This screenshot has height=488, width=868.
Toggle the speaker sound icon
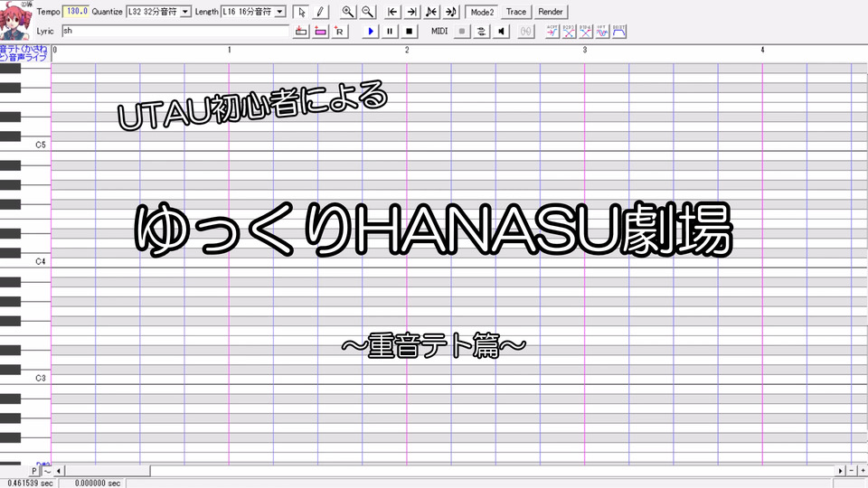pyautogui.click(x=501, y=32)
